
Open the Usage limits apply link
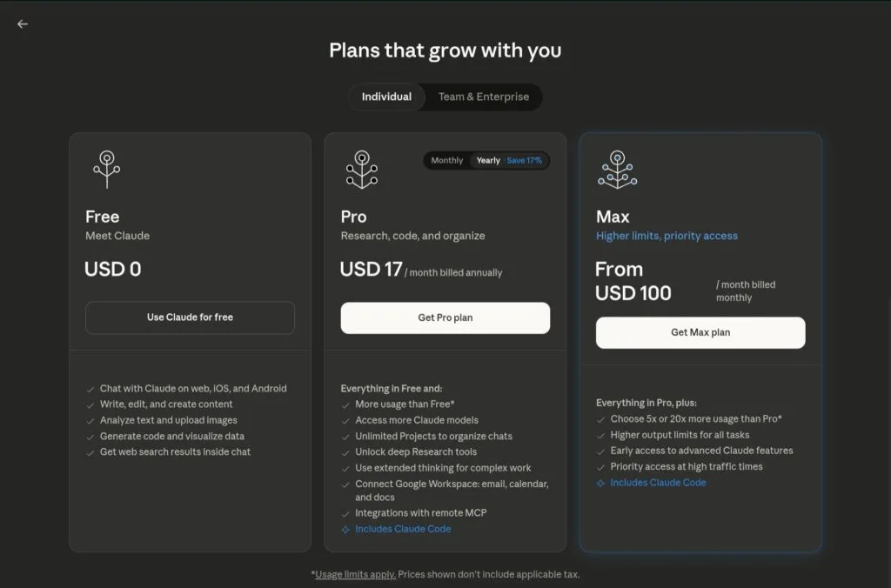point(355,574)
